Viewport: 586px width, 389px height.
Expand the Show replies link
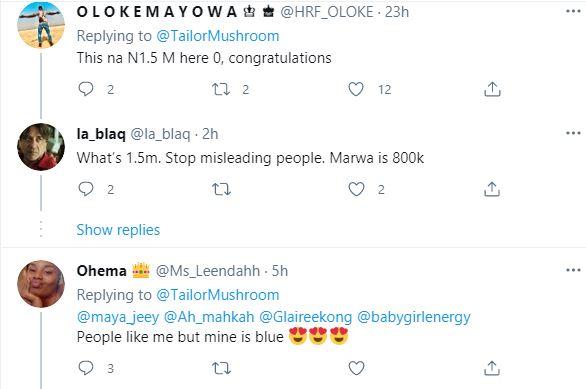point(118,230)
